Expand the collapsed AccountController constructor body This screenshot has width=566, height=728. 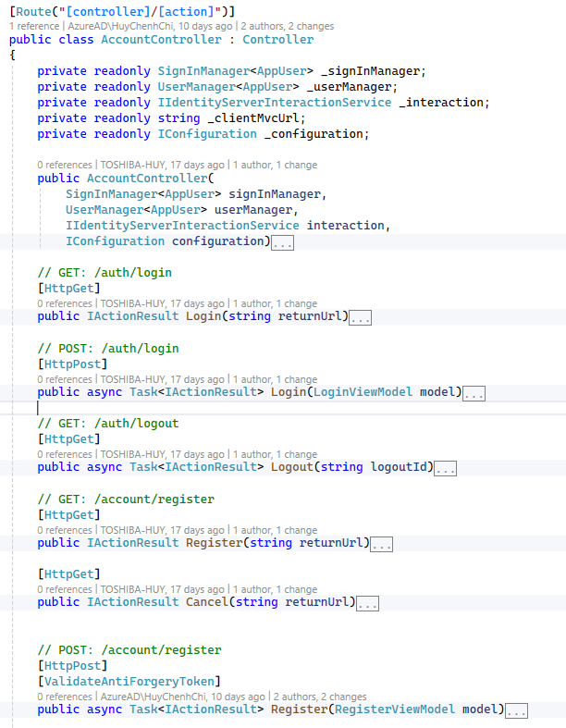[x=283, y=242]
